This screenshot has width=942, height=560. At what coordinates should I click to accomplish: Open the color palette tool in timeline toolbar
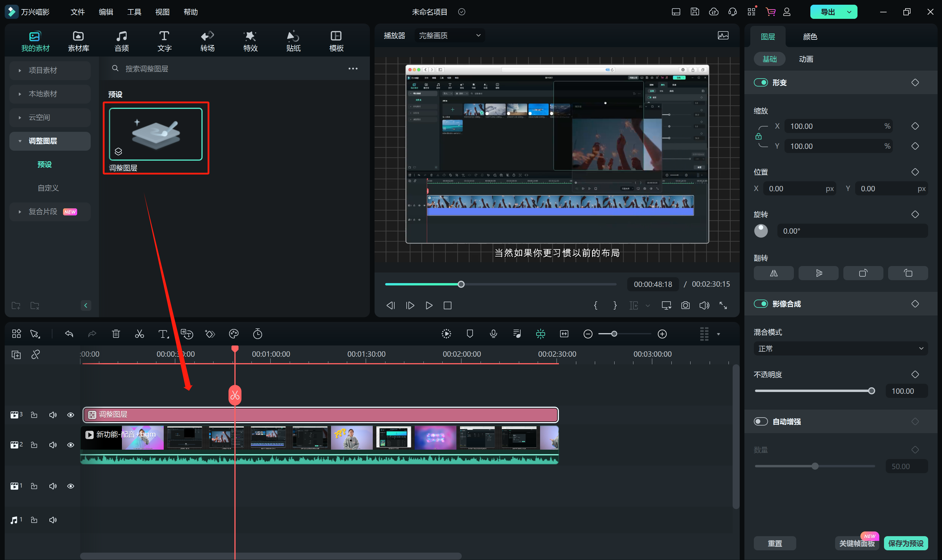[234, 334]
